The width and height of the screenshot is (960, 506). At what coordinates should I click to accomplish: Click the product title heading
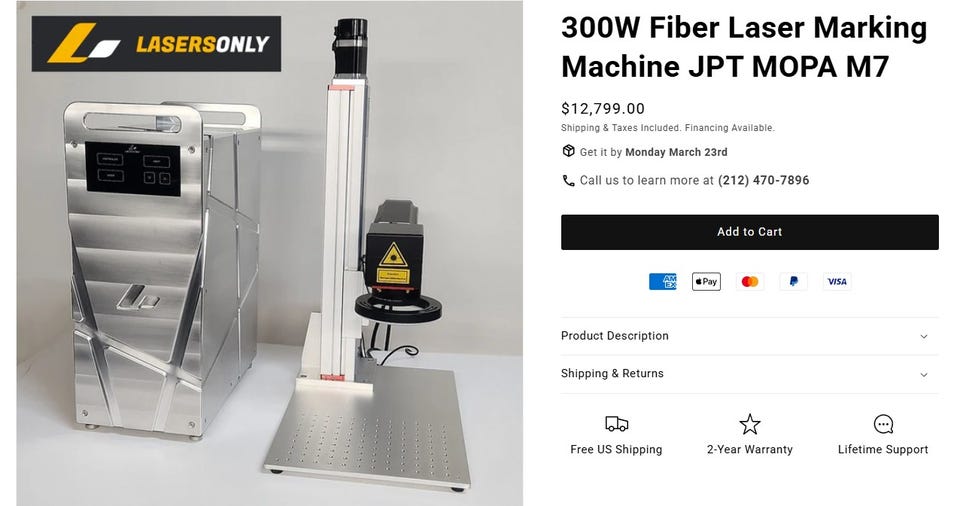744,47
